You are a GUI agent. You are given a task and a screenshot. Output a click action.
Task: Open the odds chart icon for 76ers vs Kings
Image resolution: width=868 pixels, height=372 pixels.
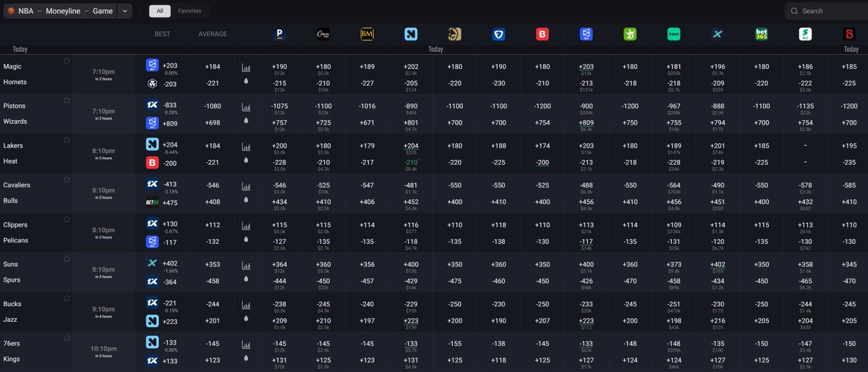246,344
